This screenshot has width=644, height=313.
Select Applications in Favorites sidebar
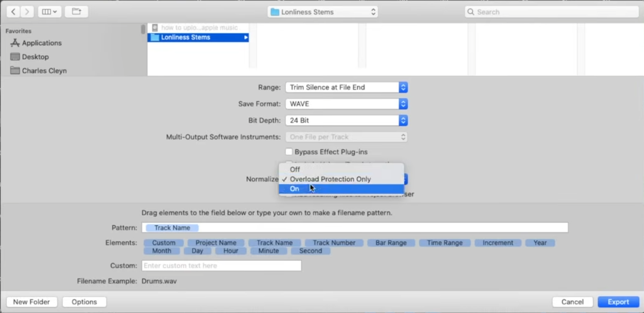click(x=42, y=43)
